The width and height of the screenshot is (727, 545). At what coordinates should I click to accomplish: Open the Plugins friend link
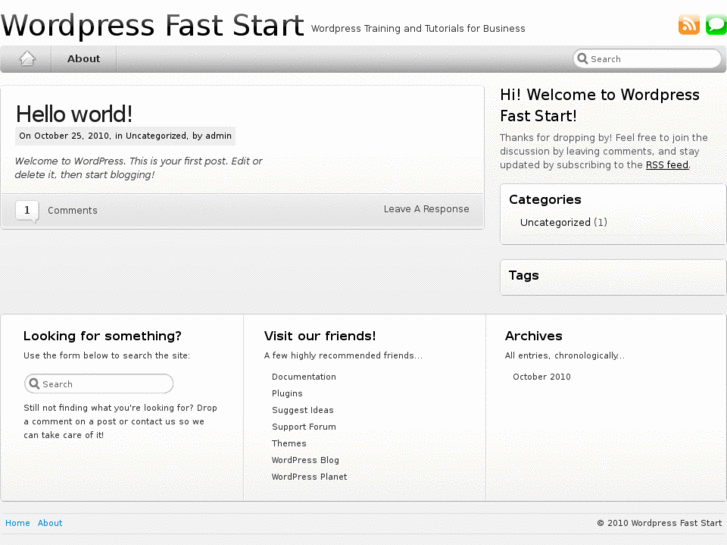(x=287, y=394)
